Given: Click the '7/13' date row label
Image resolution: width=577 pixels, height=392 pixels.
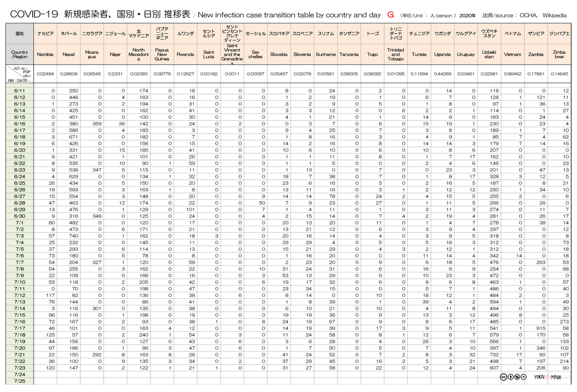Looking at the screenshot, I should (x=20, y=301).
